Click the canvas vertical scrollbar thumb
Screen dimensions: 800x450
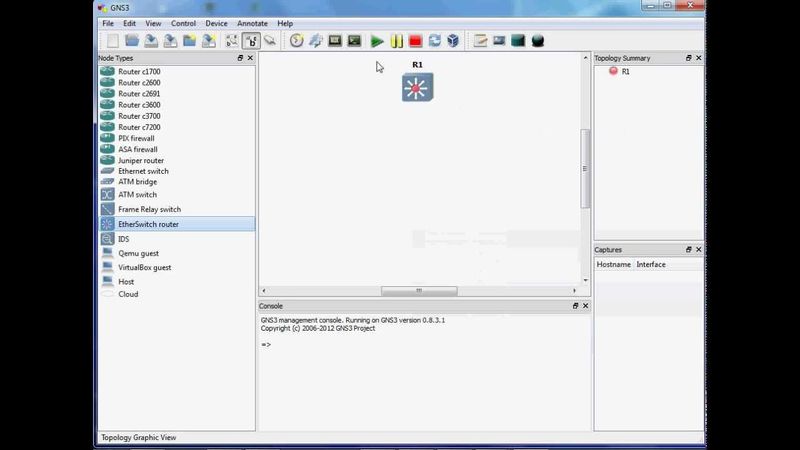point(585,169)
